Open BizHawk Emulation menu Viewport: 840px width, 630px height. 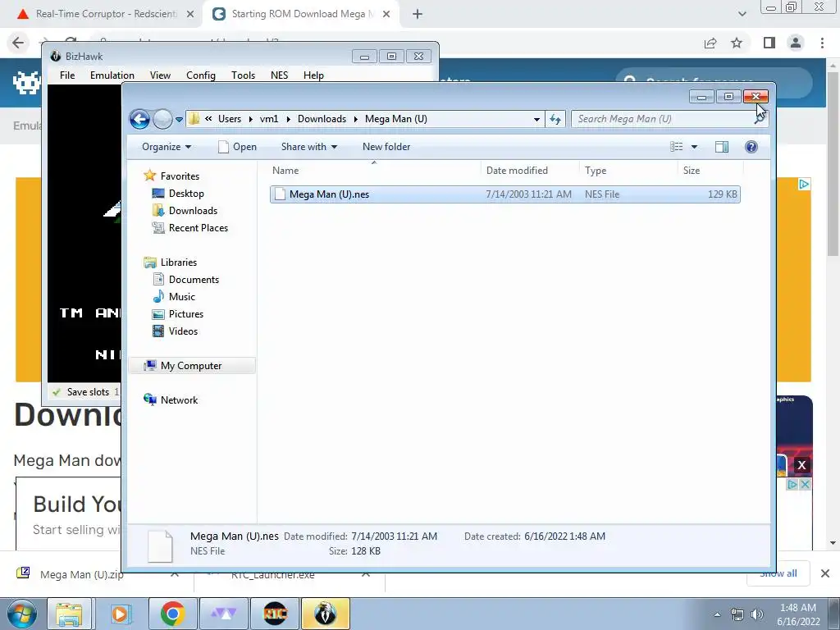point(112,75)
